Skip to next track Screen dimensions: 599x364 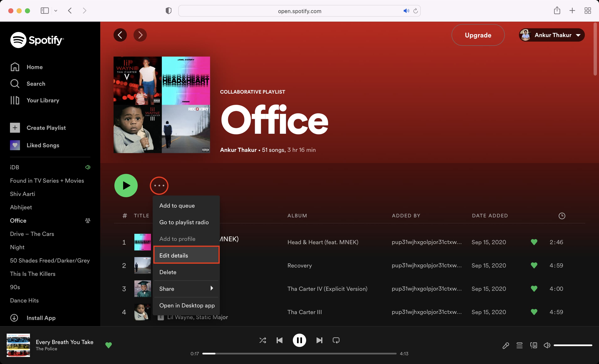click(x=319, y=340)
